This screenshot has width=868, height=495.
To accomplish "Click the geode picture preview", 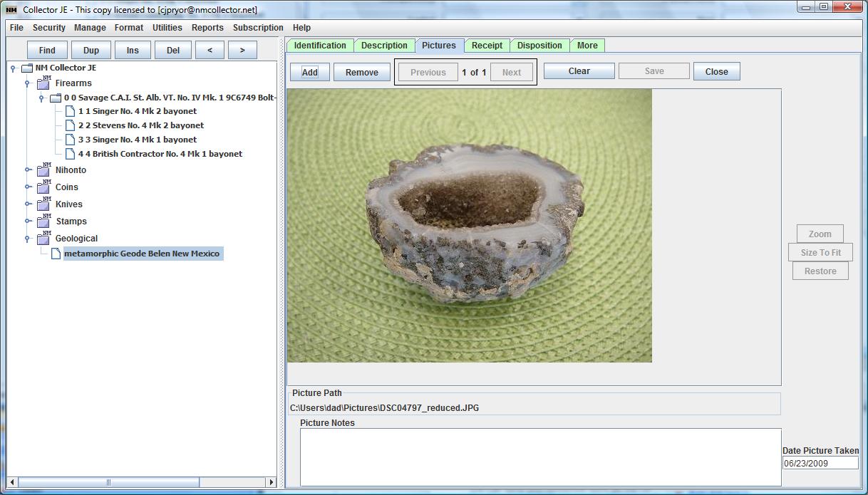I will pos(469,225).
